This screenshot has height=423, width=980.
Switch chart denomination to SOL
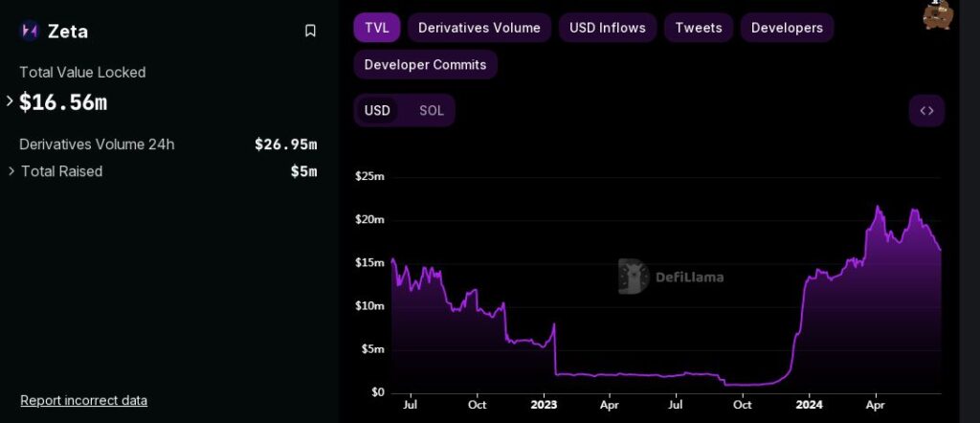(432, 111)
